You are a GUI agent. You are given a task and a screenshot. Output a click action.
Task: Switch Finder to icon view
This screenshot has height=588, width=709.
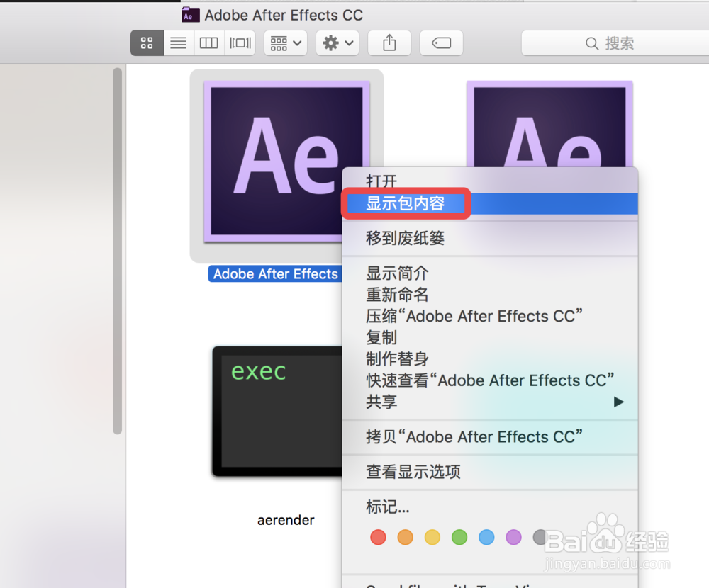click(x=147, y=43)
